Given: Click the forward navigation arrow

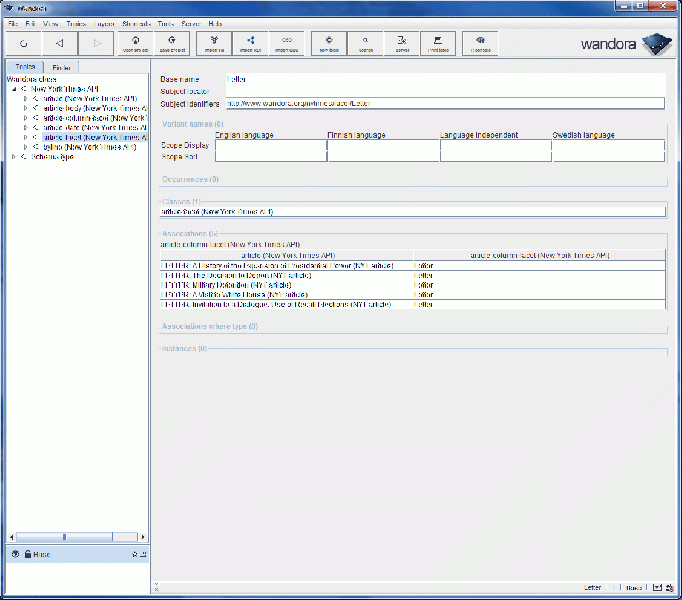Looking at the screenshot, I should click(96, 43).
